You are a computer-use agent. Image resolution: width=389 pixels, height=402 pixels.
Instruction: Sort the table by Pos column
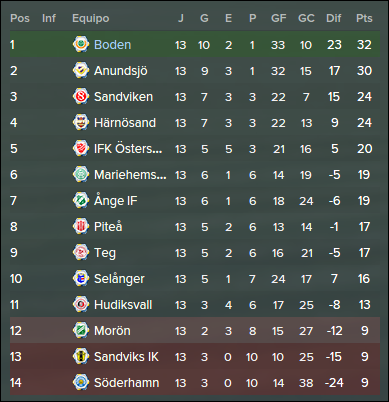click(20, 18)
